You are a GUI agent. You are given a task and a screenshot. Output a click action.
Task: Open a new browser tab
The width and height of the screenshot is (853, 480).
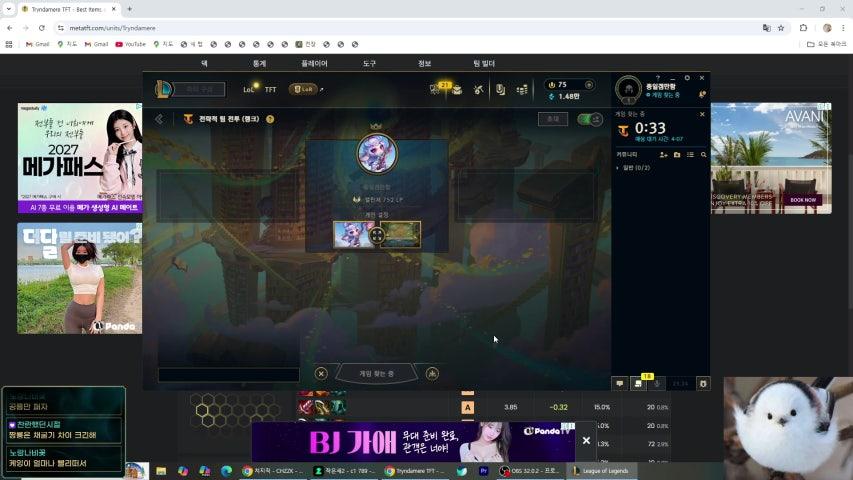(129, 9)
